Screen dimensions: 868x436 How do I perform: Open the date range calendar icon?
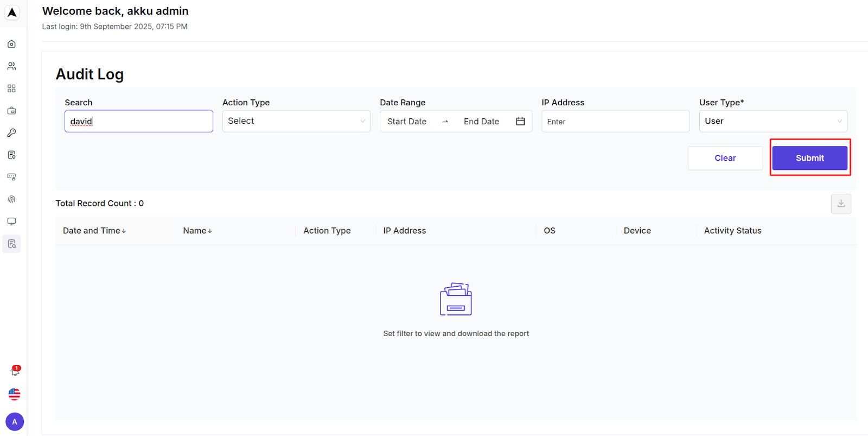(x=520, y=121)
